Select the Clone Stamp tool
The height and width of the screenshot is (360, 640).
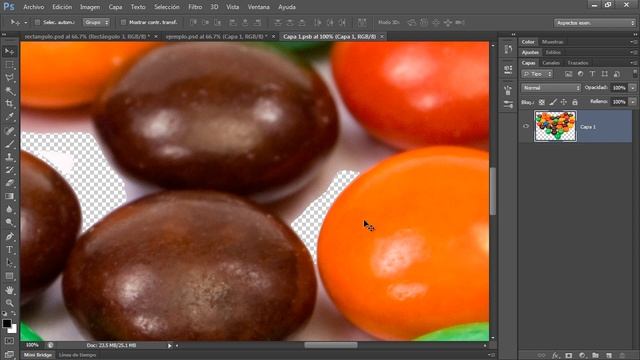pos(9,157)
